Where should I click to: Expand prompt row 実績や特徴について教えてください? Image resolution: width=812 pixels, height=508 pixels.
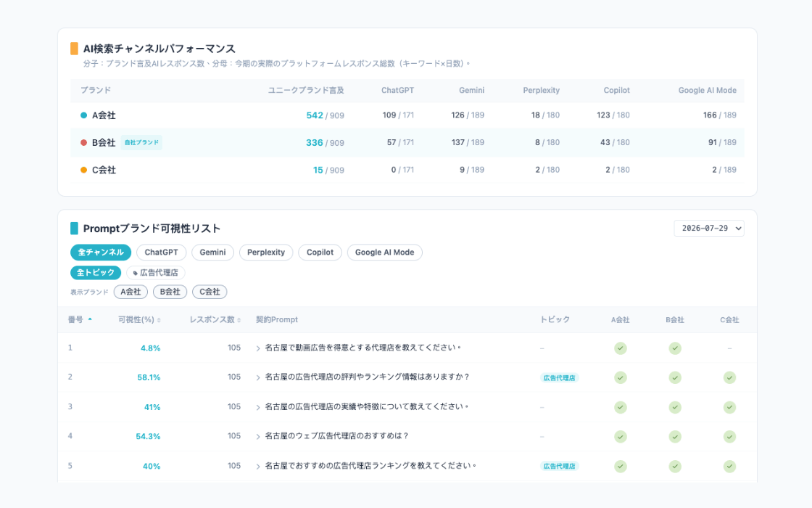tap(258, 407)
